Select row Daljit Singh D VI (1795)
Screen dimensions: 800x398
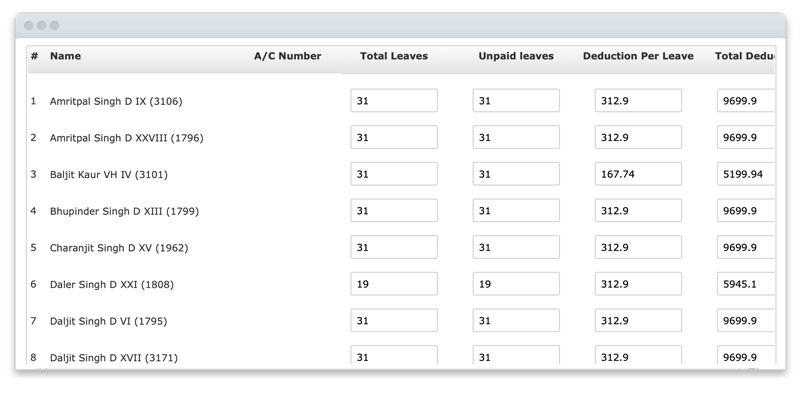point(402,321)
